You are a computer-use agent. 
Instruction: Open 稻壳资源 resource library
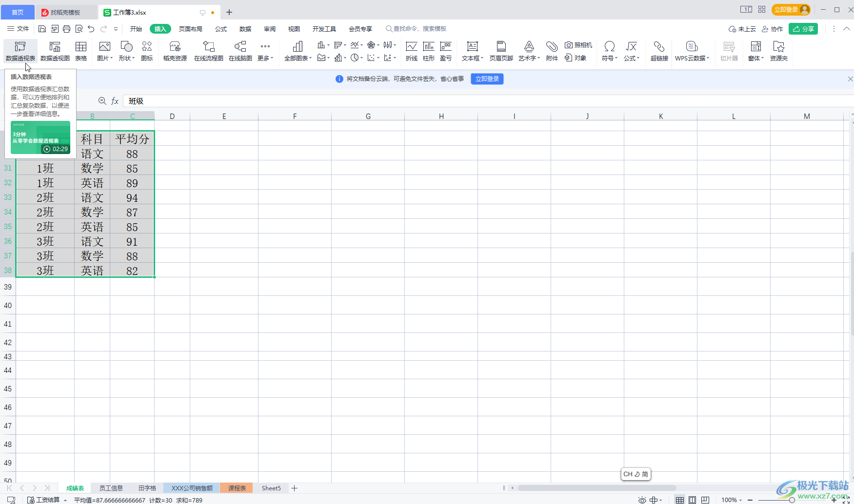click(x=175, y=51)
